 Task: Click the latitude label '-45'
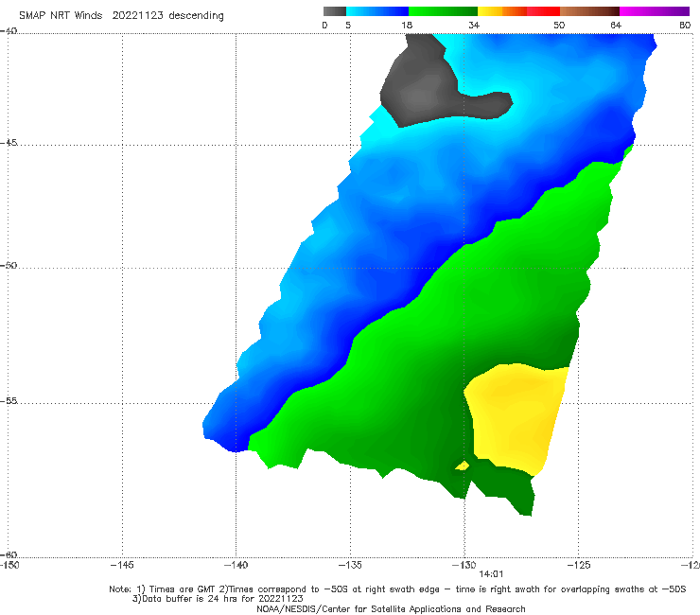pyautogui.click(x=9, y=143)
